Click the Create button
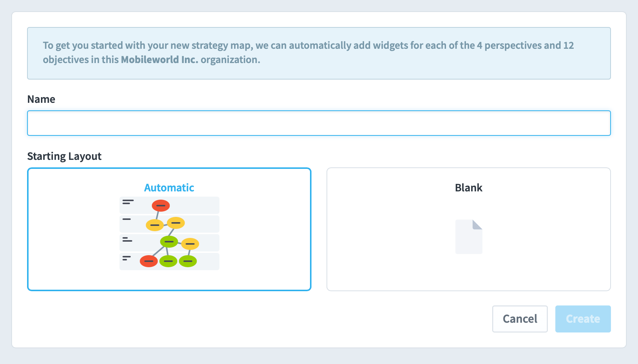 (x=583, y=319)
